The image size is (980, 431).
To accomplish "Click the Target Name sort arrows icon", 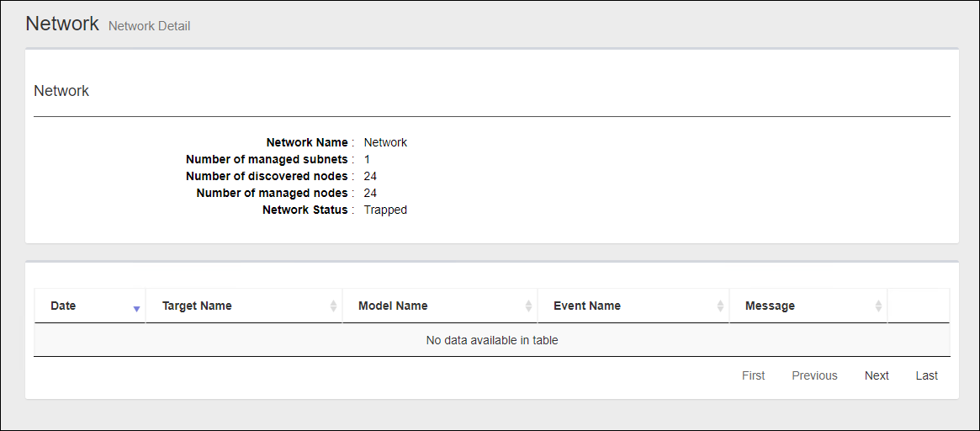I will tap(334, 306).
